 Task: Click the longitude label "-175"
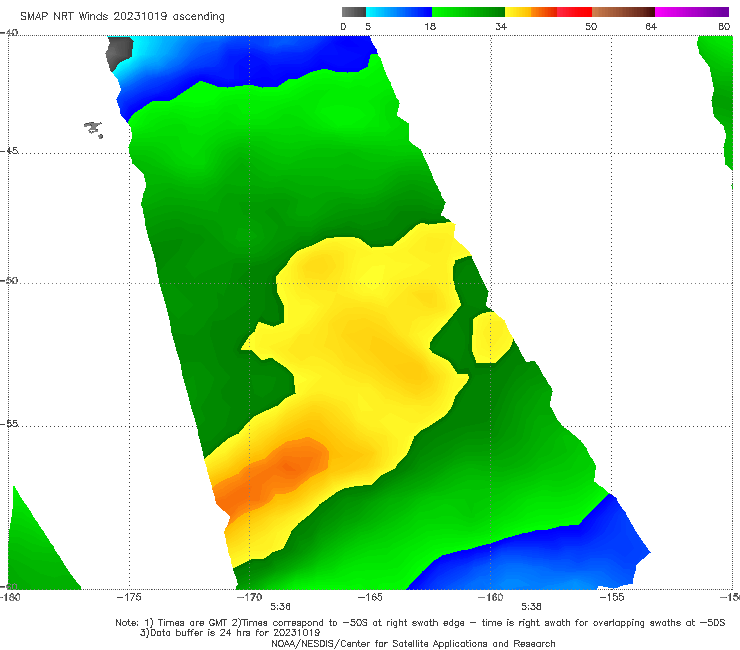tap(129, 597)
